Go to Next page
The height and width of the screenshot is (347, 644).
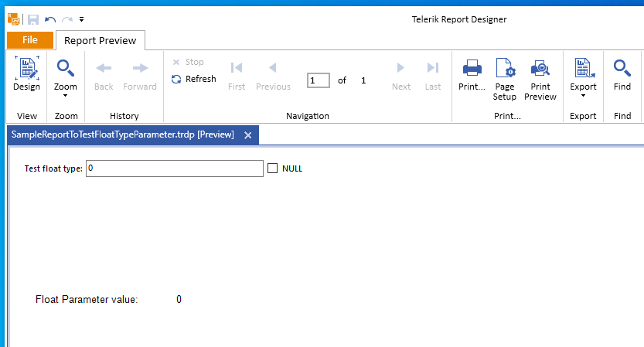(x=401, y=77)
